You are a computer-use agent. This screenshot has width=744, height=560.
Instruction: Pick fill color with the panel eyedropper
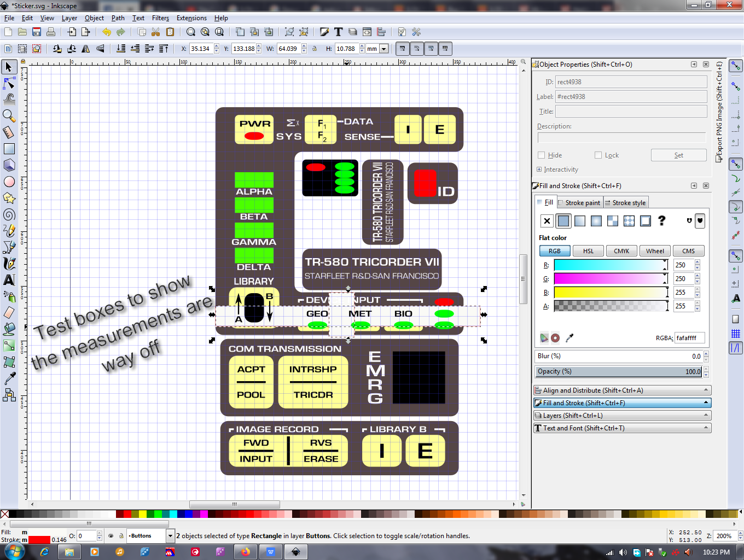point(569,338)
